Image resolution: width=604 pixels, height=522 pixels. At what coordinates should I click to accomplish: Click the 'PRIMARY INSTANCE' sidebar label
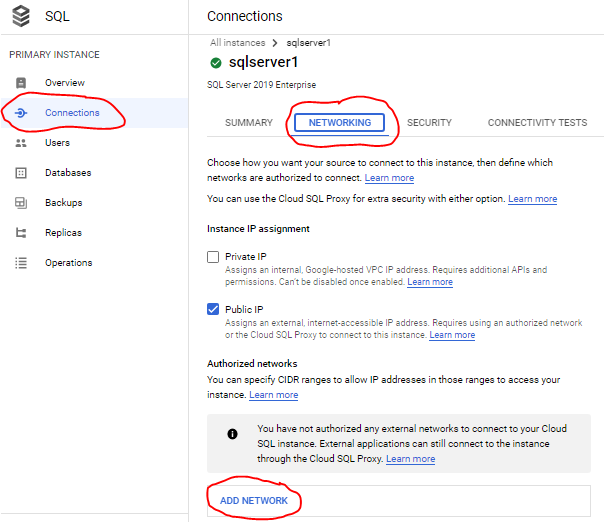pos(54,55)
